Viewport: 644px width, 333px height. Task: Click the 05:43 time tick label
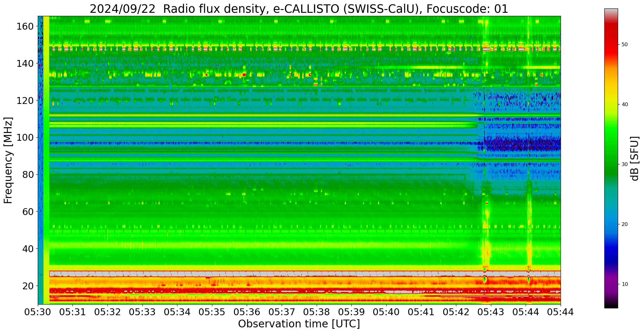[491, 312]
